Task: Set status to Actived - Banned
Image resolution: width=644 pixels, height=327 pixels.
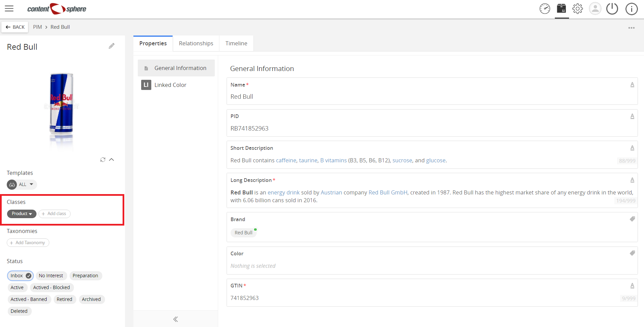Action: tap(29, 299)
